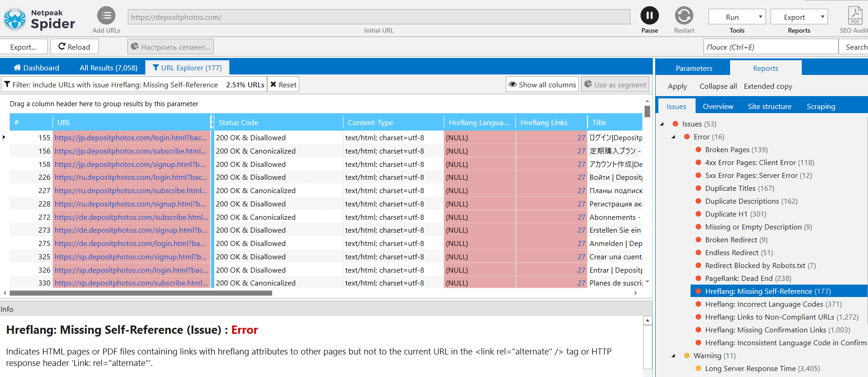The width and height of the screenshot is (868, 377).
Task: Select Endless Redirect (51) issue
Action: tap(739, 252)
